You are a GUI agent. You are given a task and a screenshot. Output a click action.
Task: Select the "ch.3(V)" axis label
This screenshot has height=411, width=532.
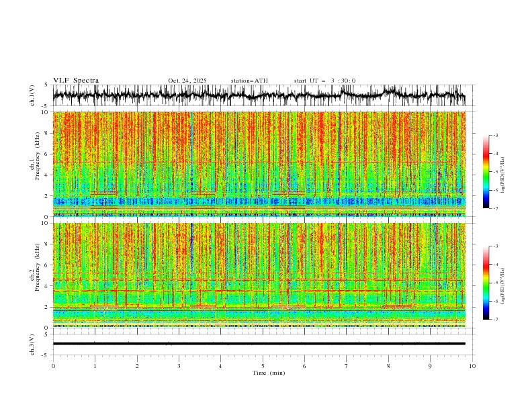(32, 345)
